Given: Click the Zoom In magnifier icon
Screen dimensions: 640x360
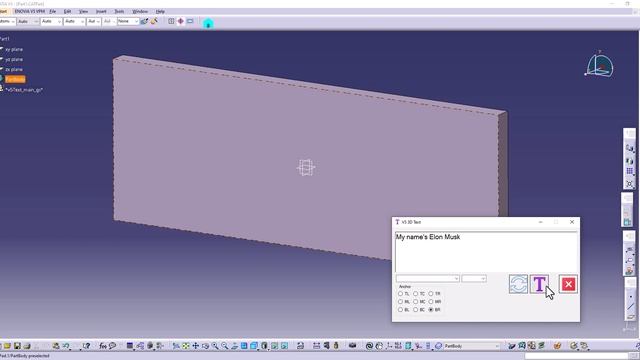Looking at the screenshot, I should [x=215, y=346].
